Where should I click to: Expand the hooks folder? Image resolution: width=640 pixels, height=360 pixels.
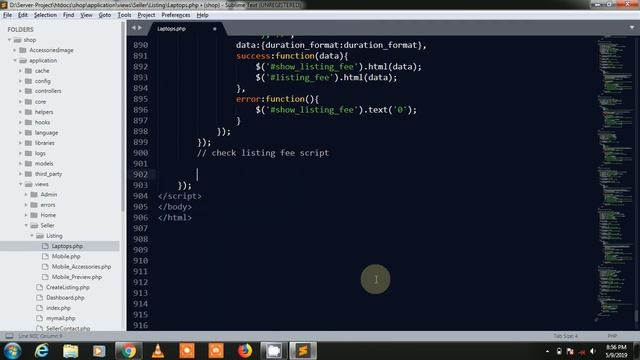pos(20,122)
